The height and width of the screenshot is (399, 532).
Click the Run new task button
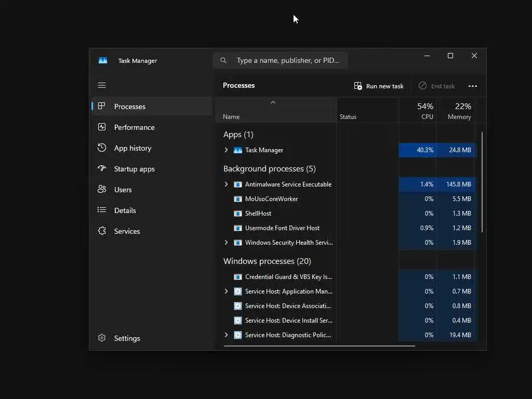(x=379, y=86)
